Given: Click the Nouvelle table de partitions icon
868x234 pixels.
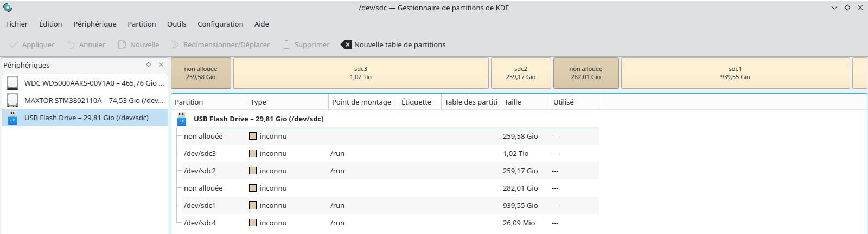Looking at the screenshot, I should (346, 44).
